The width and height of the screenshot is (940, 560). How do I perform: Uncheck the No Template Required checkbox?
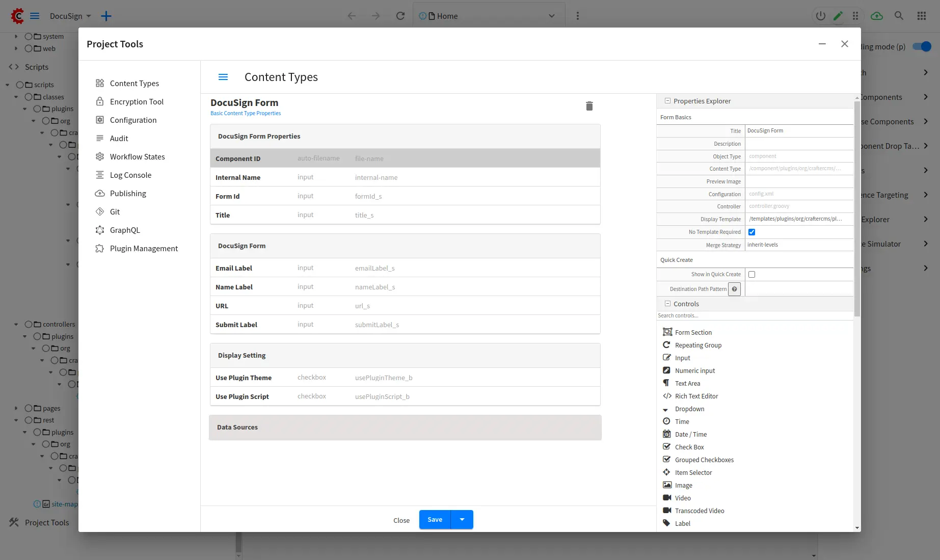[751, 232]
